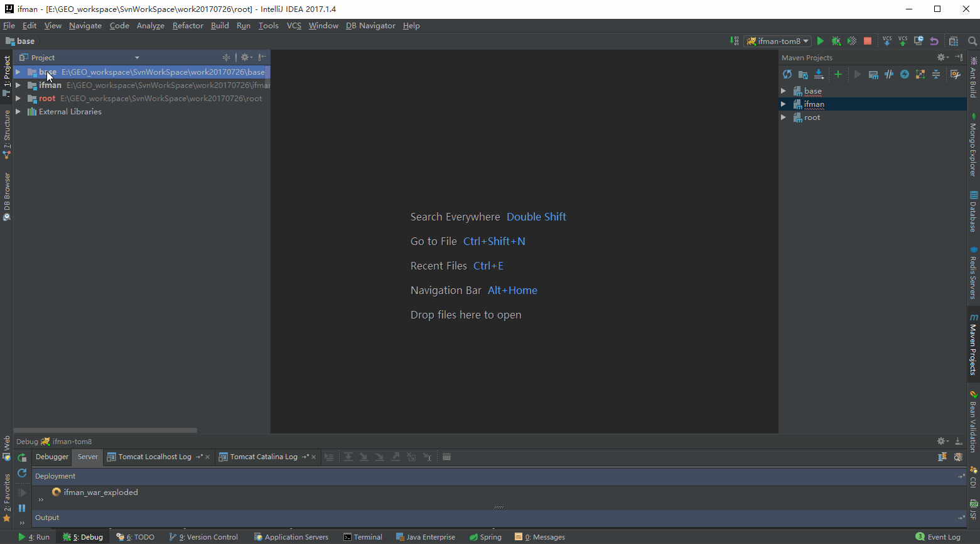The height and width of the screenshot is (544, 980).
Task: Reimport all Maven projects refresh icon
Action: [x=787, y=74]
